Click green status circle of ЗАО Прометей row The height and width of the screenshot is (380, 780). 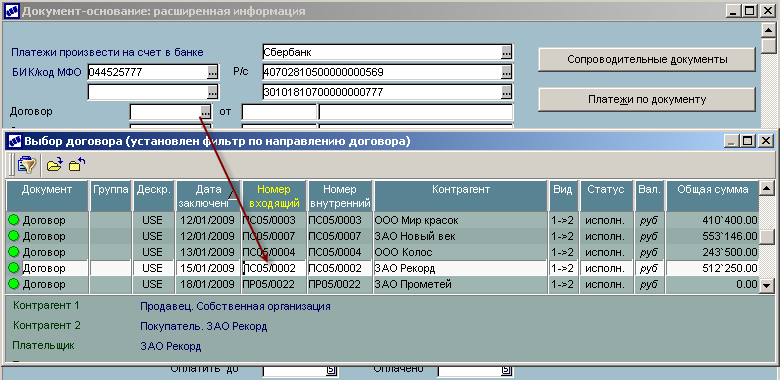pyautogui.click(x=14, y=284)
